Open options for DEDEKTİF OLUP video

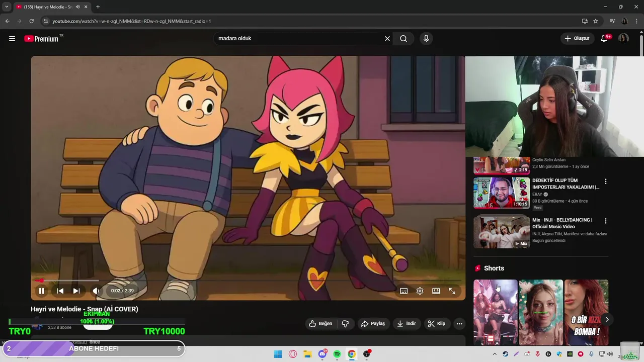606,181
